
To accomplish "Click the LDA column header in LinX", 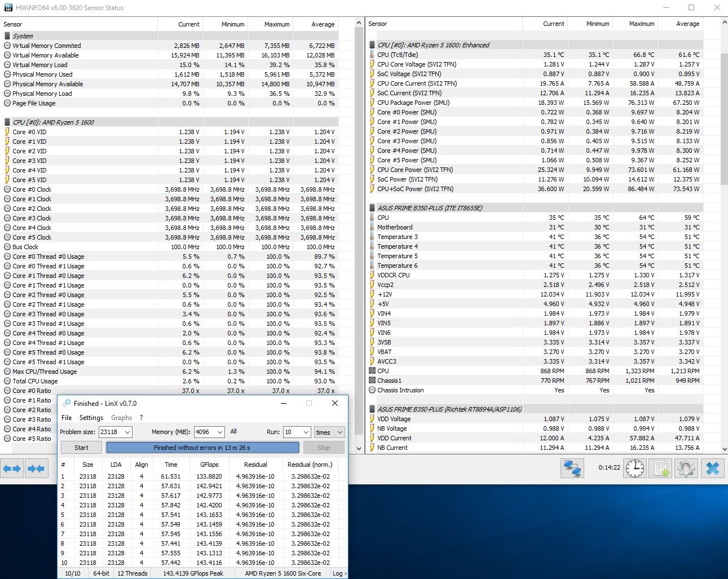I will coord(116,465).
